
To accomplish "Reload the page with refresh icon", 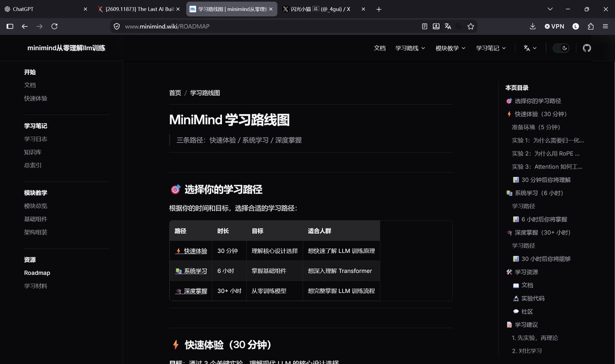I will 54,26.
